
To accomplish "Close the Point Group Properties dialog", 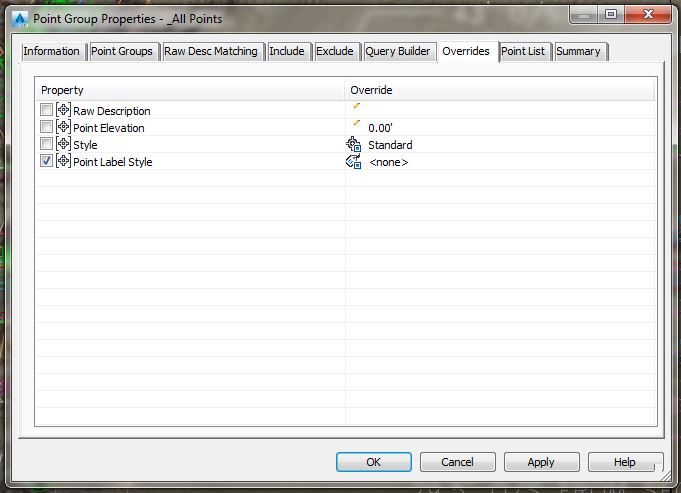I will [x=648, y=15].
